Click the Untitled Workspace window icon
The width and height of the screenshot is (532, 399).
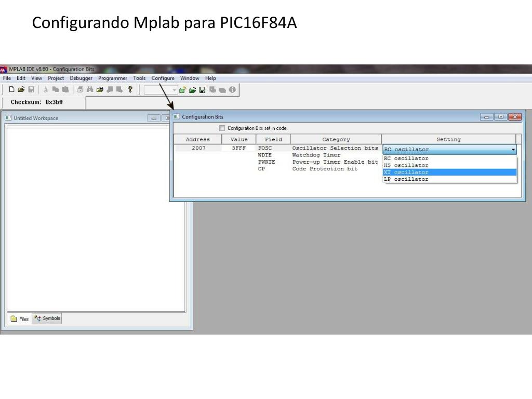click(8, 118)
